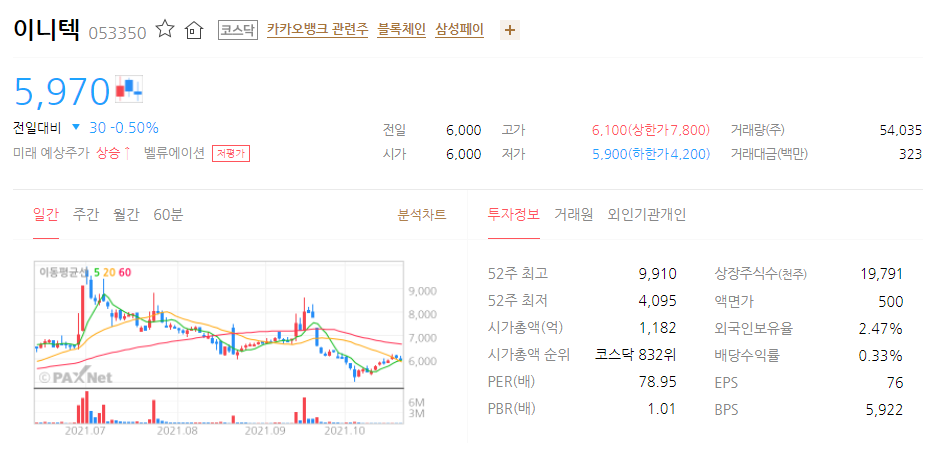Click the 거래대금 value 323
Screen dimensions: 936x453
click(911, 154)
